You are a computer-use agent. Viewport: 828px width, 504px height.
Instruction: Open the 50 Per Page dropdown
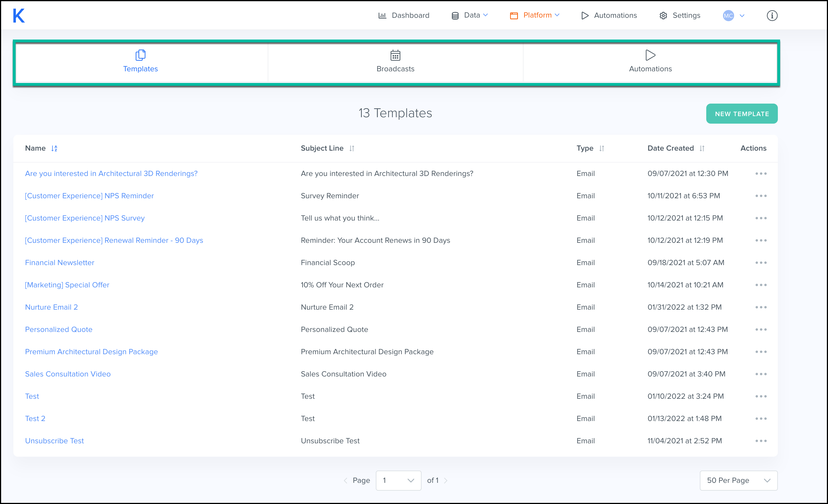(x=738, y=481)
